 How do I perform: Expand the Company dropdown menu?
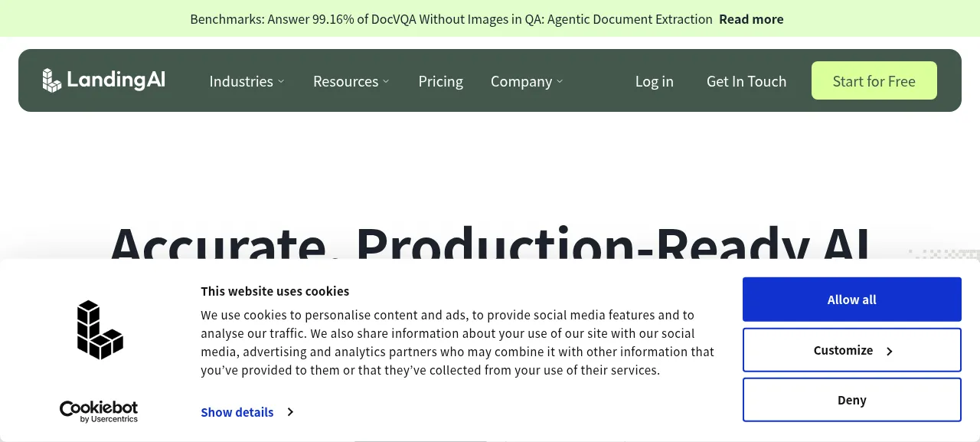pos(527,81)
